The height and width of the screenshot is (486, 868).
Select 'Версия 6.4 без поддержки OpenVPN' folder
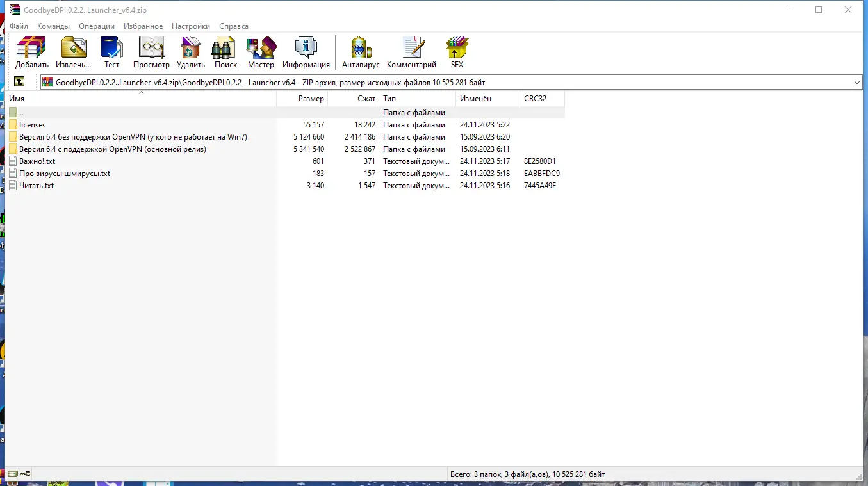coord(133,137)
